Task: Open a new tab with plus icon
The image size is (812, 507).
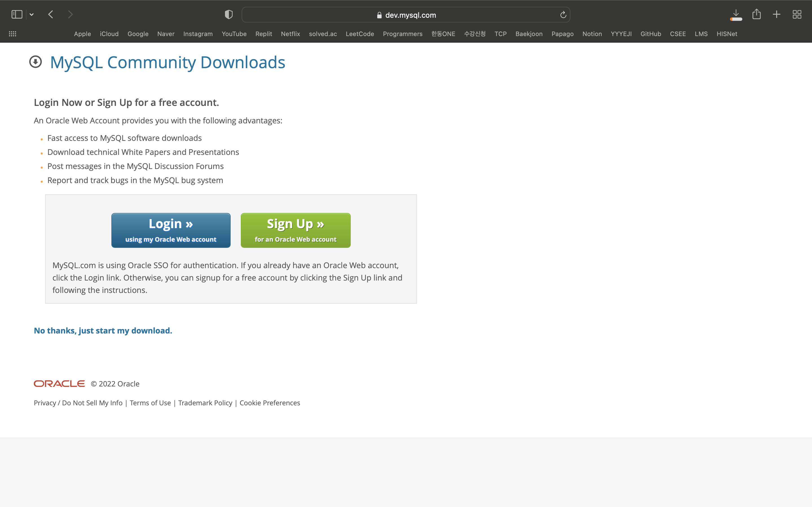Action: [x=776, y=14]
